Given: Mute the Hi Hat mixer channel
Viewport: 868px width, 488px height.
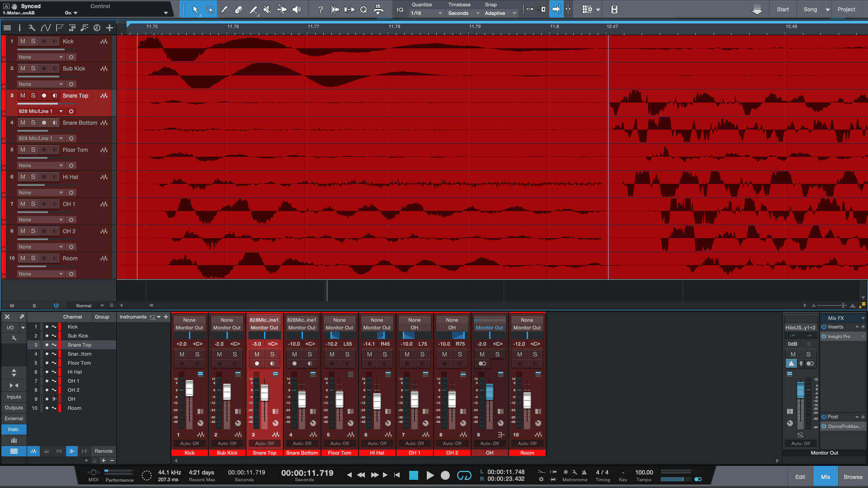Looking at the screenshot, I should [x=369, y=354].
